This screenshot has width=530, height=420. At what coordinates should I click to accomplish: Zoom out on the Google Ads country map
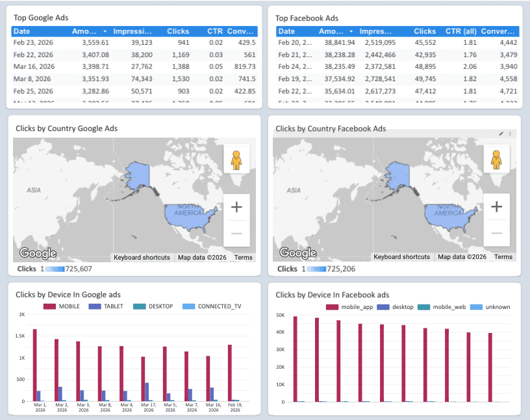pos(236,232)
